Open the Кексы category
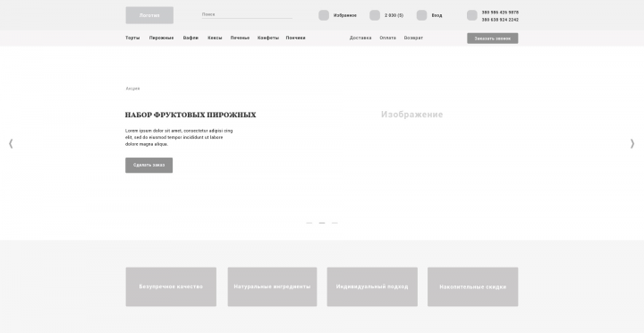This screenshot has width=644, height=333. [x=215, y=38]
